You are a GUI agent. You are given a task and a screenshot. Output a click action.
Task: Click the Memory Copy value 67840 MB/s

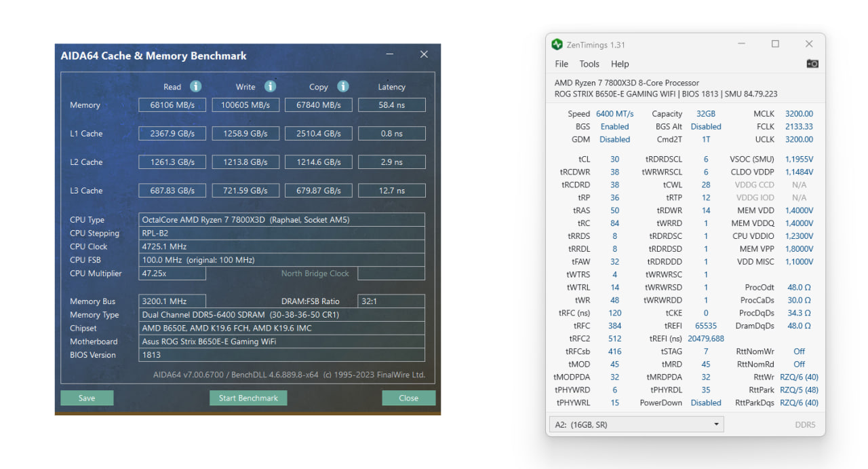click(x=319, y=105)
